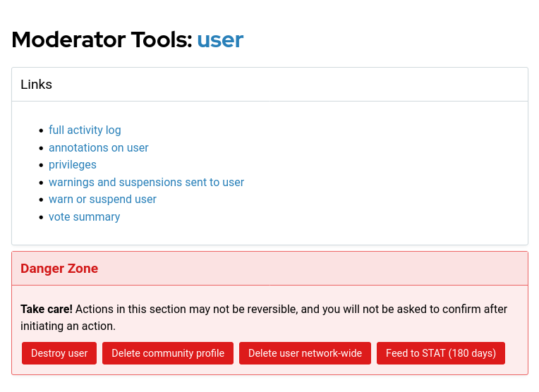Click the bullet beside privileges
The image size is (539, 392).
coord(41,165)
